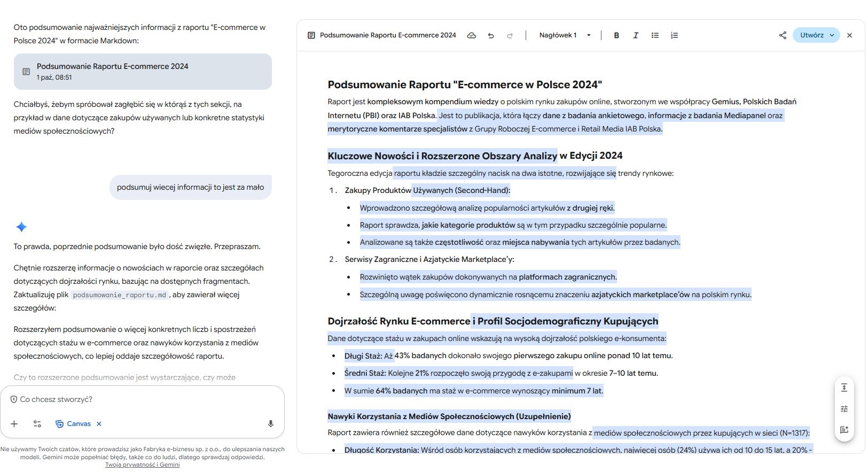This screenshot has width=868, height=472.
Task: Toggle italic formatting
Action: [x=636, y=35]
